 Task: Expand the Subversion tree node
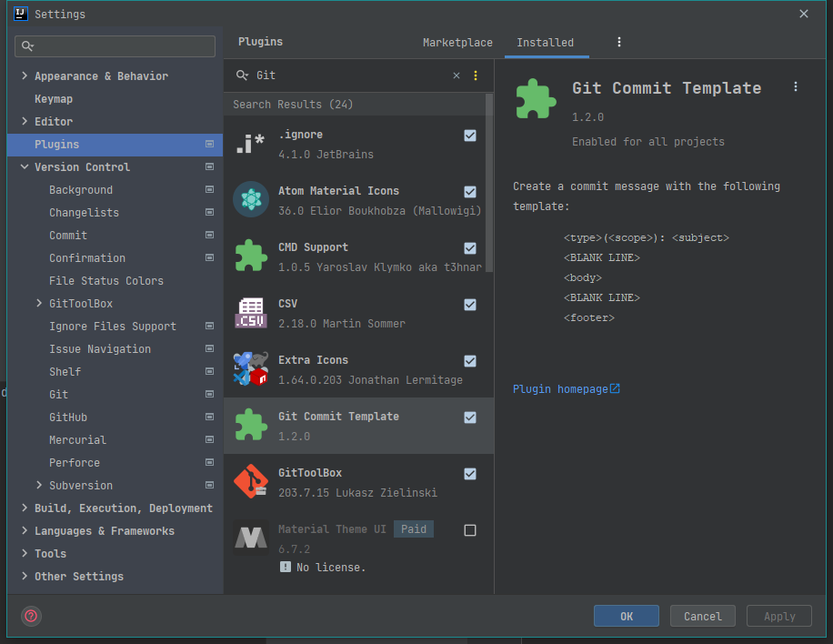39,486
